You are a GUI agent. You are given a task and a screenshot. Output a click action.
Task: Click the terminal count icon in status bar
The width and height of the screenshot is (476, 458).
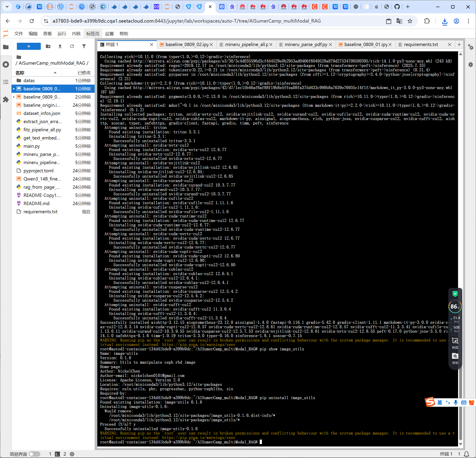57,454
